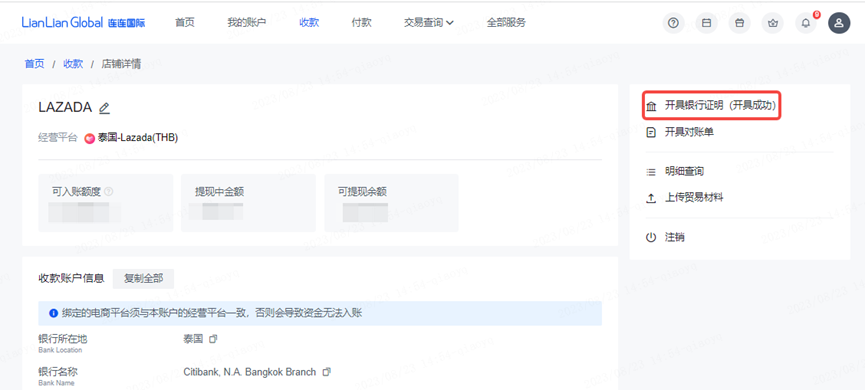Click the 首页 breadcrumb link

pos(34,64)
